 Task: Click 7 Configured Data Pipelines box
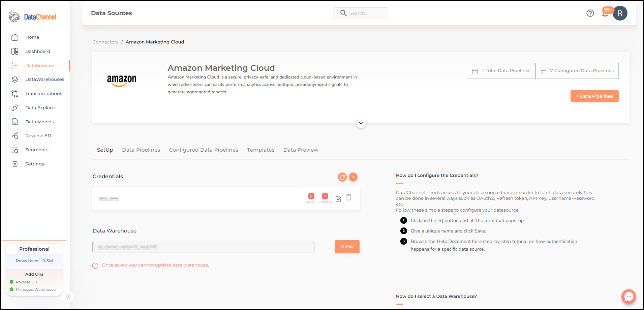click(x=577, y=71)
